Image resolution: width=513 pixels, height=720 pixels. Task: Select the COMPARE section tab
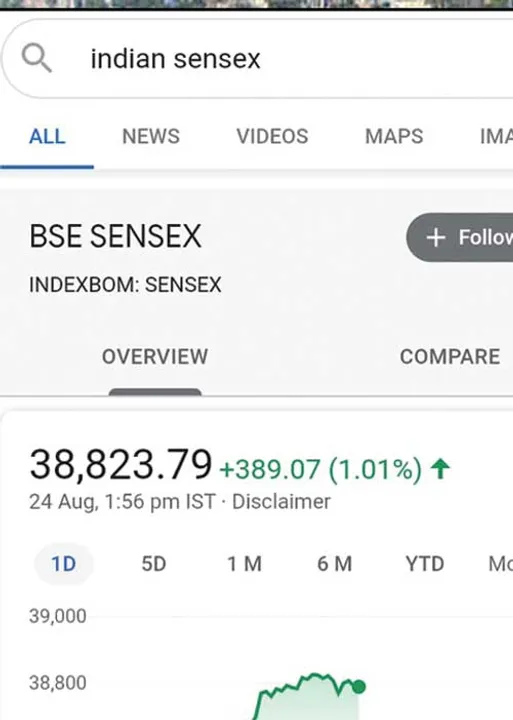click(x=450, y=357)
